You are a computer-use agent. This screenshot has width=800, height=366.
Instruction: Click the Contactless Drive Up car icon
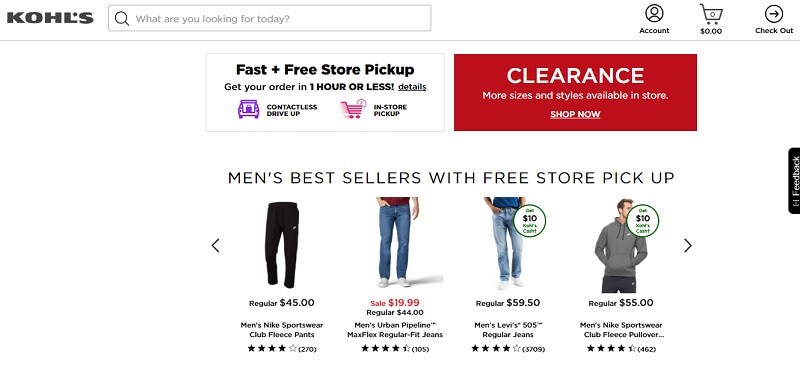(248, 109)
